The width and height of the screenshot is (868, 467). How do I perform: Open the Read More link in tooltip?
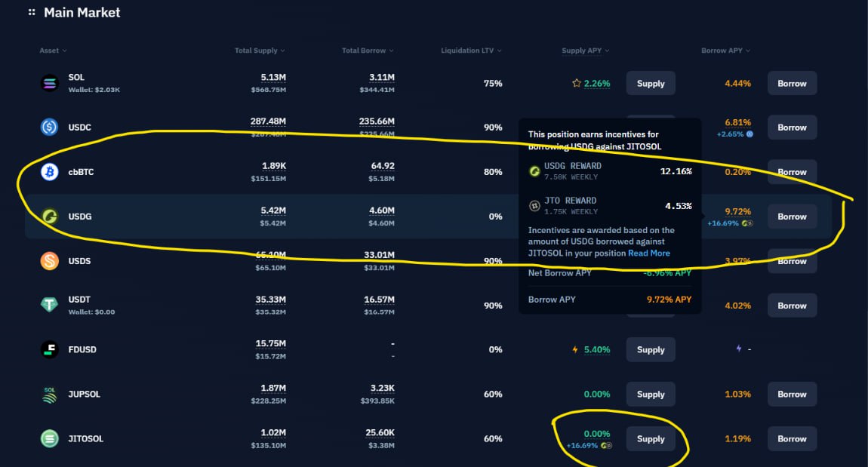[649, 253]
